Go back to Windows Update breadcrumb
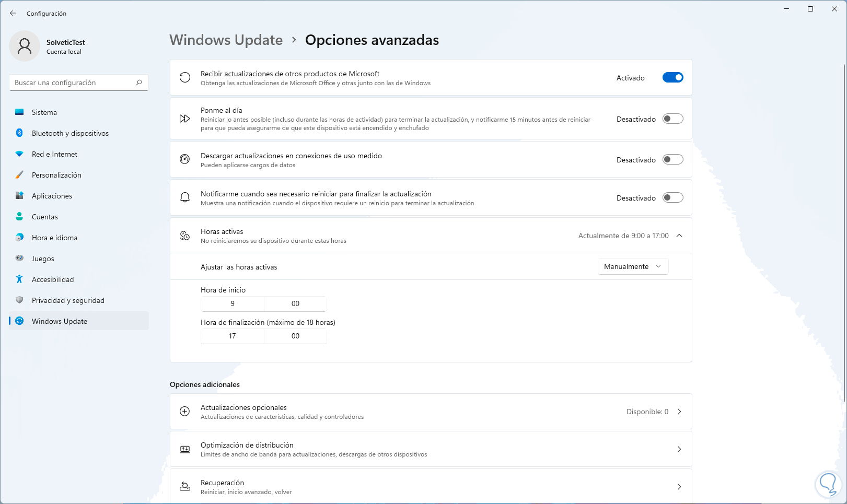The height and width of the screenshot is (504, 847). (226, 40)
